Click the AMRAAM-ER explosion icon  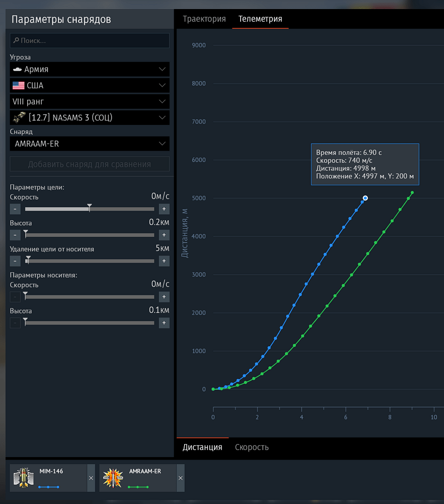click(113, 478)
